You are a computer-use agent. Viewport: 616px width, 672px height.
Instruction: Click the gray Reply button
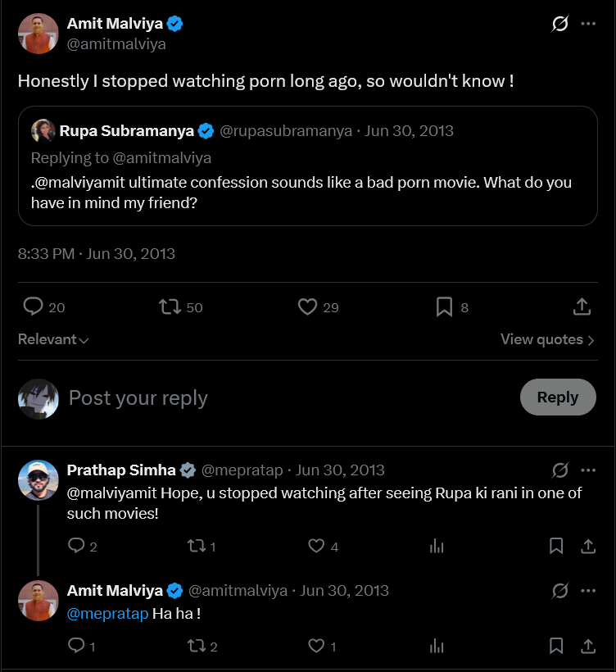pyautogui.click(x=558, y=397)
